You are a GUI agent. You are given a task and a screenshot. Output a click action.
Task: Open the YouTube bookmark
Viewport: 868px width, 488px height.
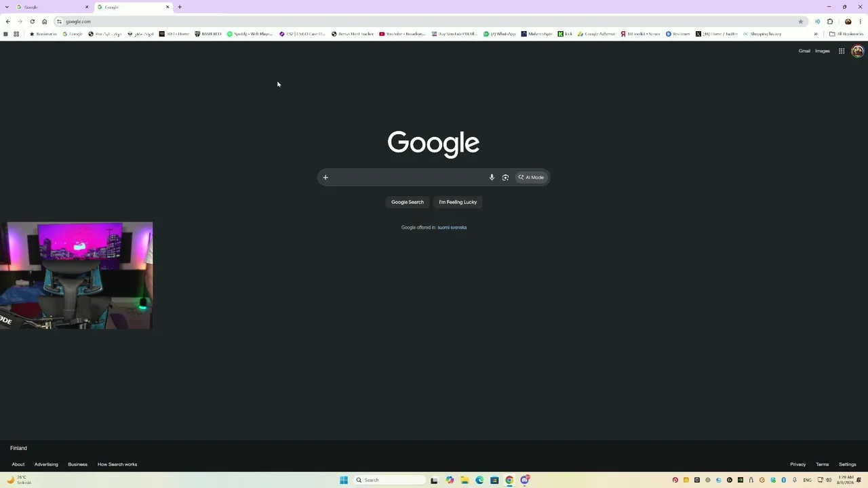[x=403, y=34]
